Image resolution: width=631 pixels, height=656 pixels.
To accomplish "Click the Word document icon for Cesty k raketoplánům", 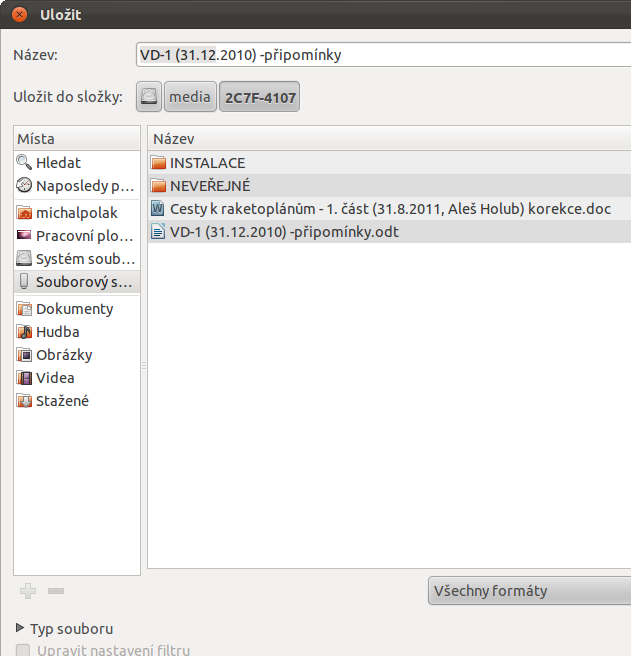I will click(x=158, y=208).
